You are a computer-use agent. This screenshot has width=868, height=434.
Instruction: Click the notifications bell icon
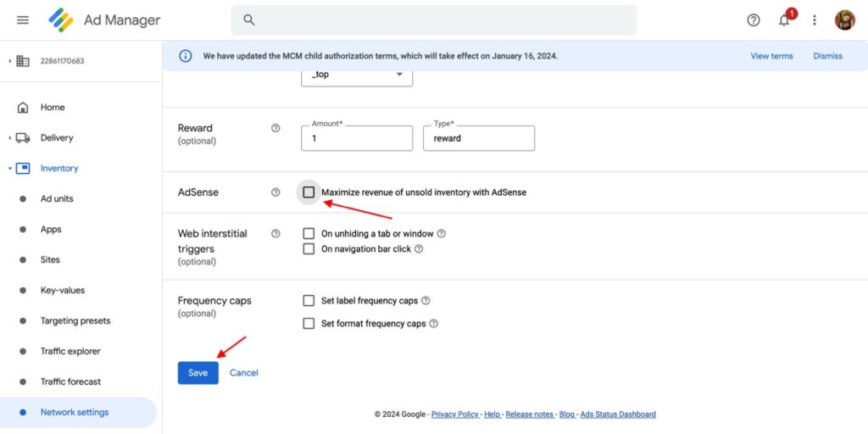click(784, 20)
